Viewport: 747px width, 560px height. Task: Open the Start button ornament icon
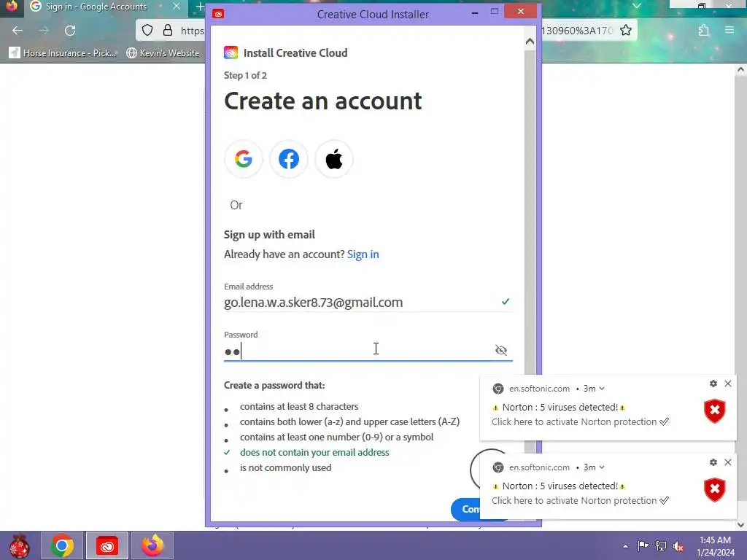[x=20, y=545]
